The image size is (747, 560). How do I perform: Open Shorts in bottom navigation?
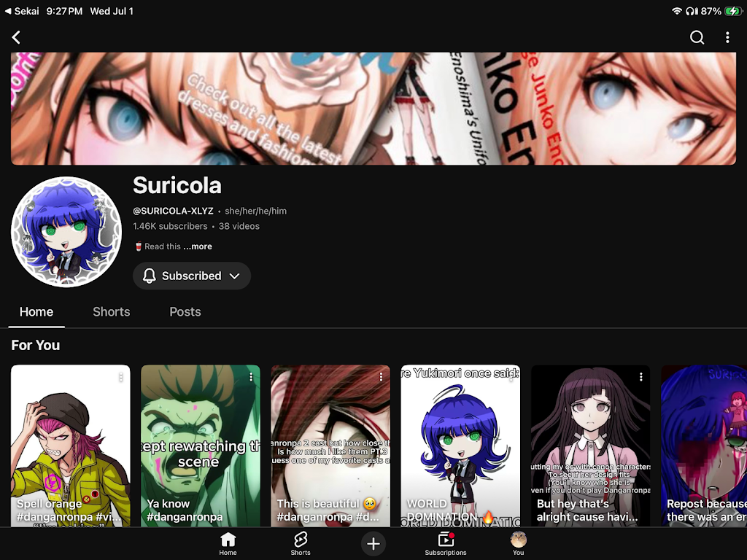pos(301,543)
